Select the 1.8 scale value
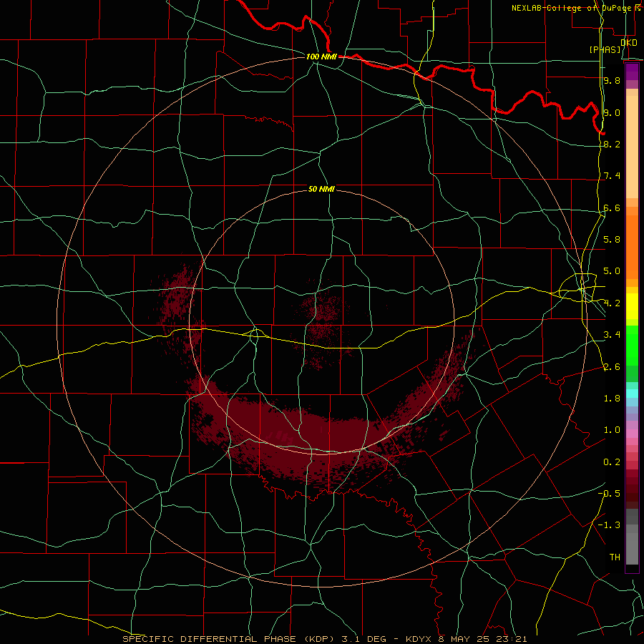Viewport: 644px width, 644px height. point(612,399)
